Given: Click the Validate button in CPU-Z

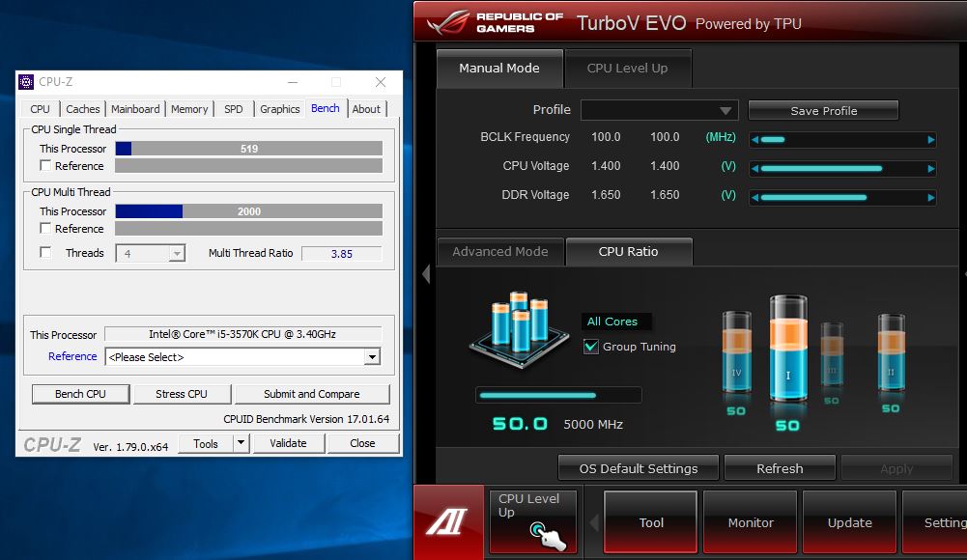Looking at the screenshot, I should tap(288, 443).
